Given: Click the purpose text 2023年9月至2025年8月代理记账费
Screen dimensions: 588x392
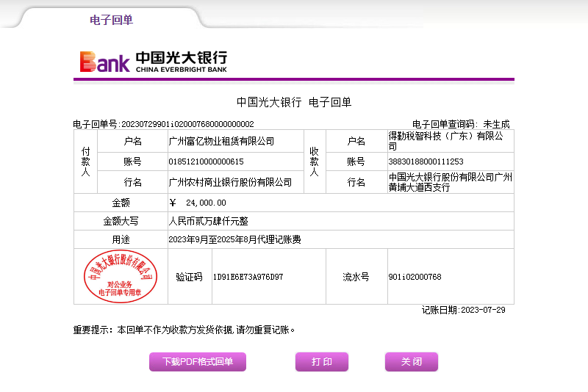Looking at the screenshot, I should 234,239.
